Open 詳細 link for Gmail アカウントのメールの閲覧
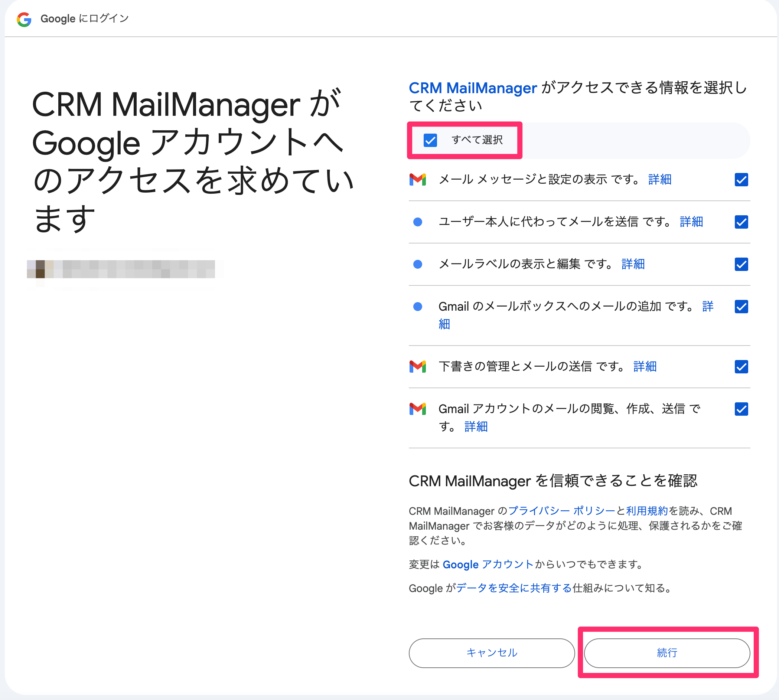The height and width of the screenshot is (700, 779). pyautogui.click(x=476, y=426)
